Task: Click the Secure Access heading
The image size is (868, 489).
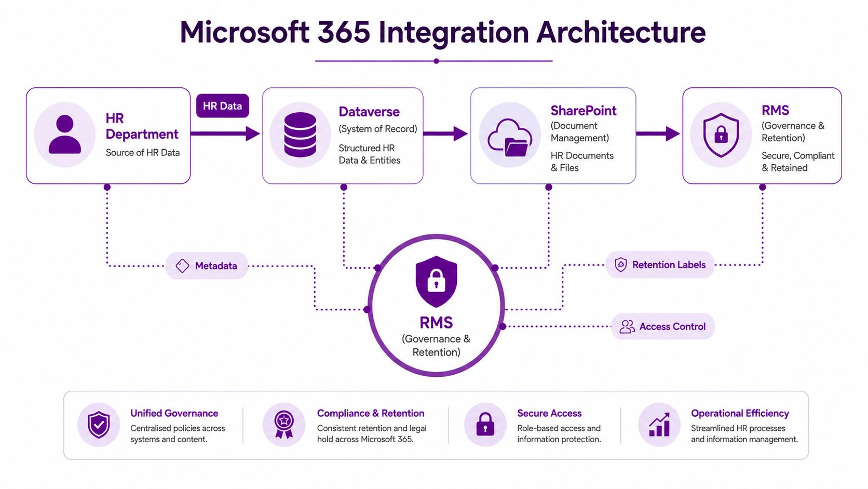Action: click(x=549, y=413)
